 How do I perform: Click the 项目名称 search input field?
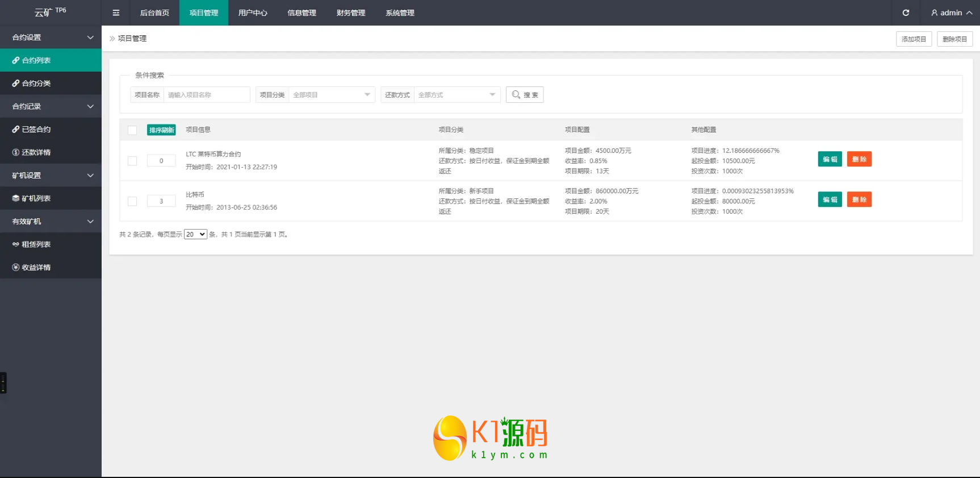coord(207,95)
